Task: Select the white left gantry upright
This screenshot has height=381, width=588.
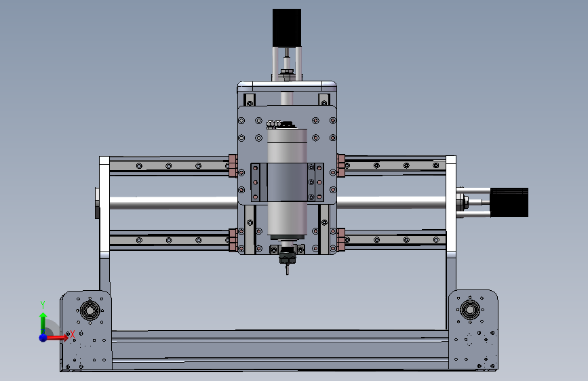Action: click(x=104, y=204)
